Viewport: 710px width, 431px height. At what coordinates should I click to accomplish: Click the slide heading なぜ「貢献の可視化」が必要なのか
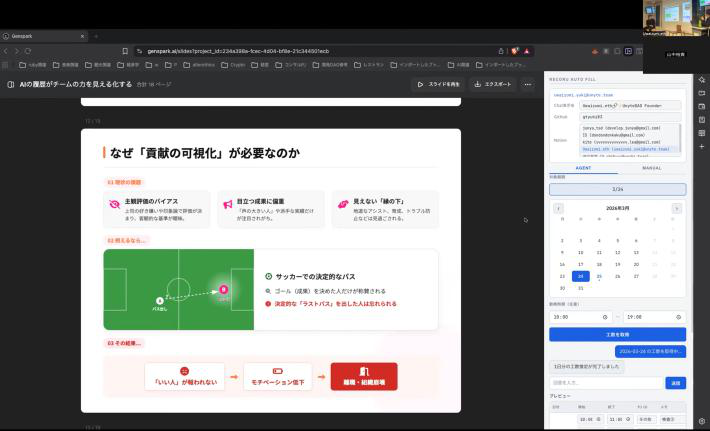point(205,153)
